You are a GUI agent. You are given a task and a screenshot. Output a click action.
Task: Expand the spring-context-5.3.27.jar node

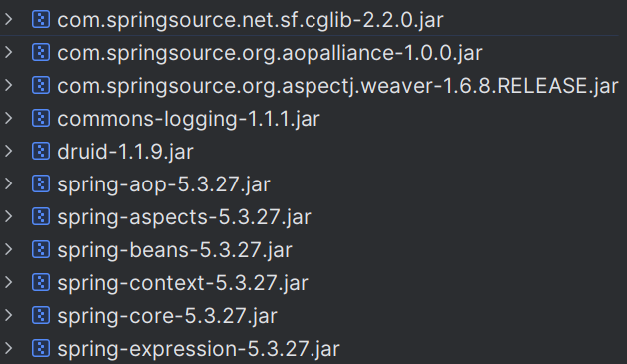click(9, 283)
